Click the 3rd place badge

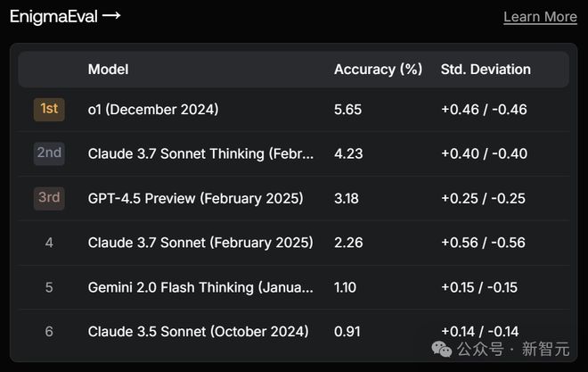pyautogui.click(x=49, y=198)
